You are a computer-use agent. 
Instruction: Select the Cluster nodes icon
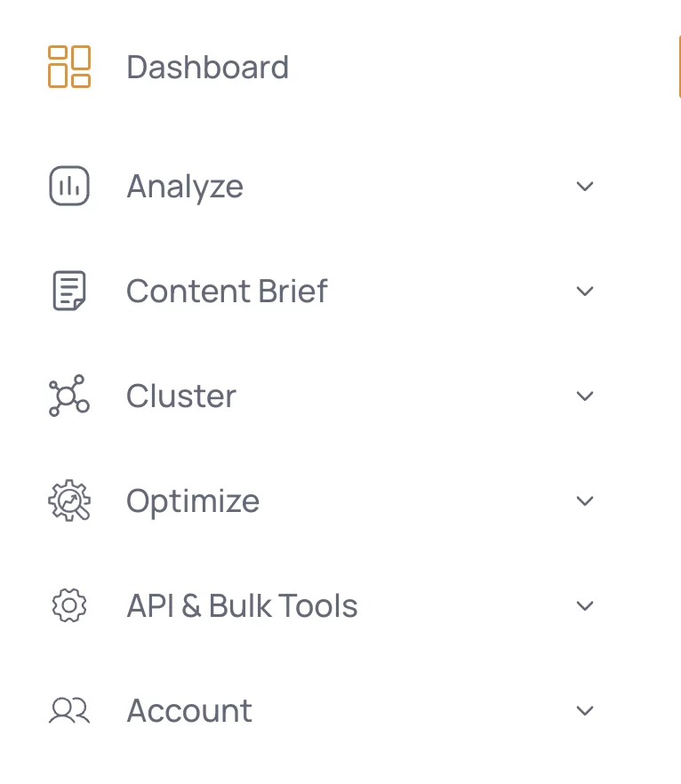point(69,396)
